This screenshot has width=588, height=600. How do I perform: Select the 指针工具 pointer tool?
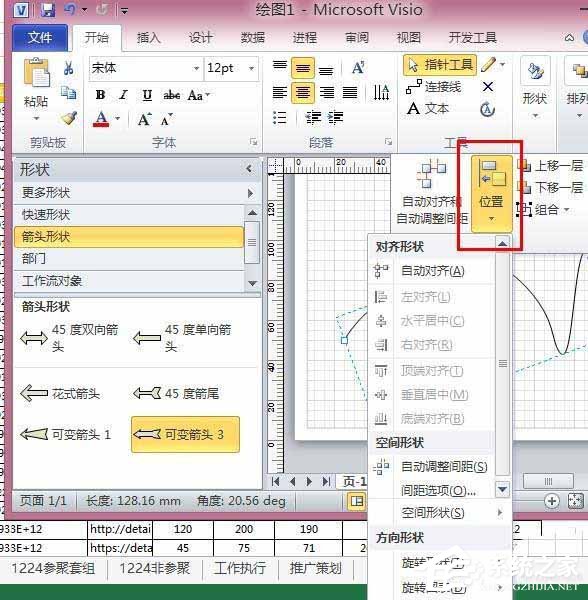[x=440, y=65]
